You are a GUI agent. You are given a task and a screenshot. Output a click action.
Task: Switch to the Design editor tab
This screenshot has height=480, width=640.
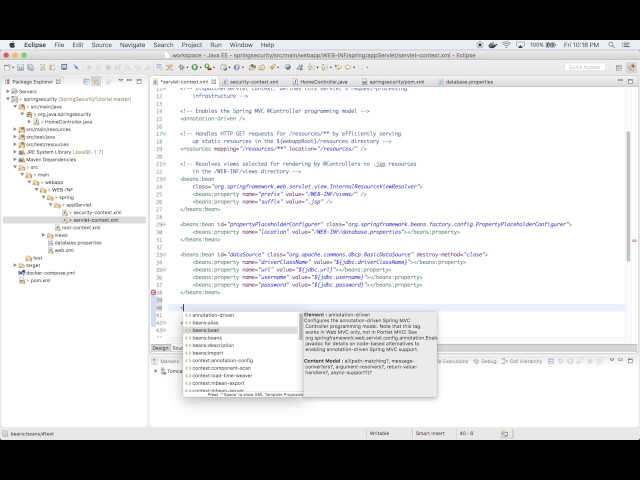[x=160, y=348]
